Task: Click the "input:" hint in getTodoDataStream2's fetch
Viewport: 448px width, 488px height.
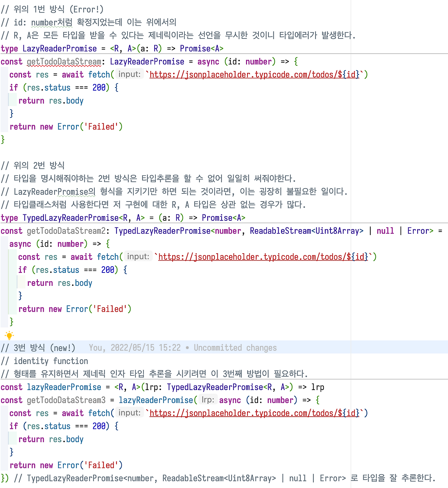Action: [x=138, y=257]
